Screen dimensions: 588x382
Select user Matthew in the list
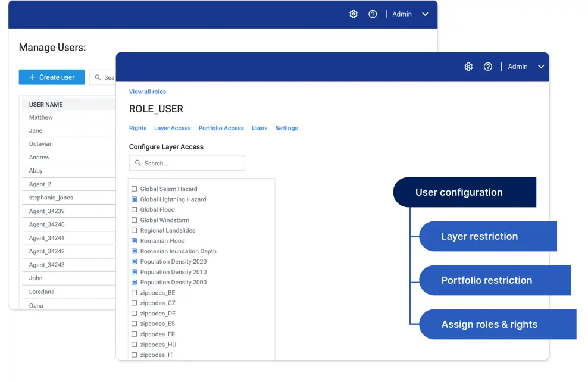coord(69,117)
